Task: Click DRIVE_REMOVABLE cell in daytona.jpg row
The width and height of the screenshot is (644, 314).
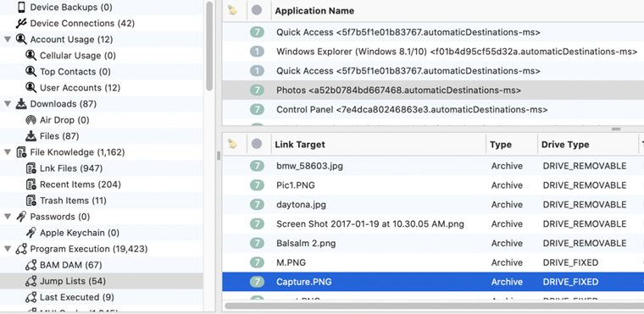Action: (585, 205)
